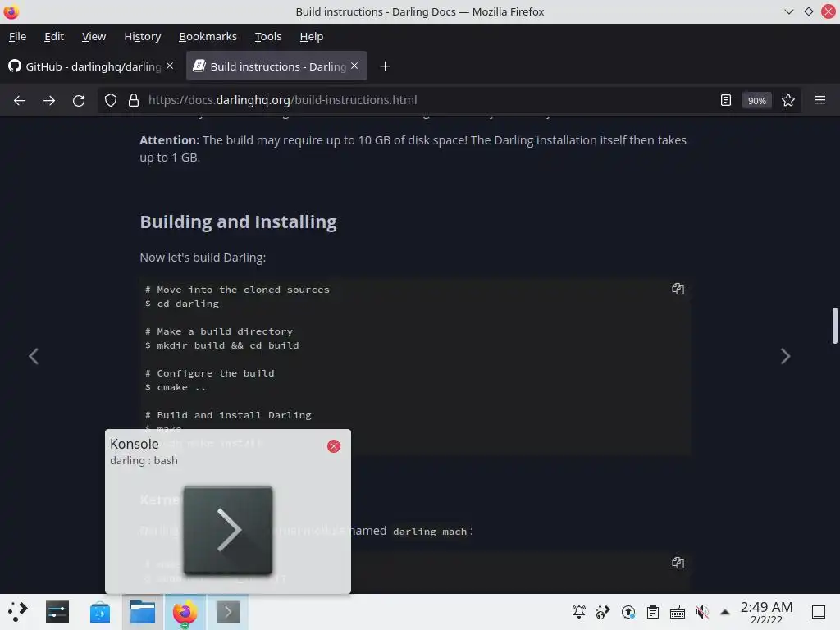The width and height of the screenshot is (840, 630).
Task: Click the text '$ cmake ..'
Action: pos(176,387)
